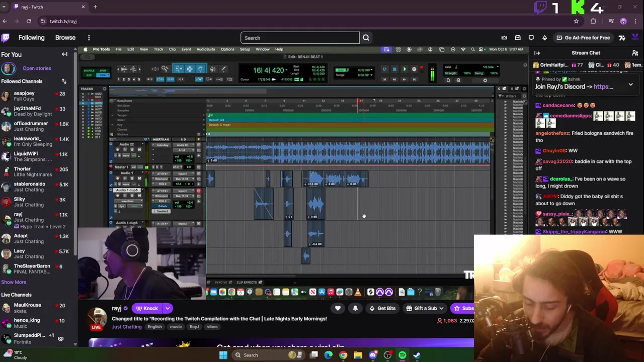Record-enable the Audio 22 track

(118, 150)
